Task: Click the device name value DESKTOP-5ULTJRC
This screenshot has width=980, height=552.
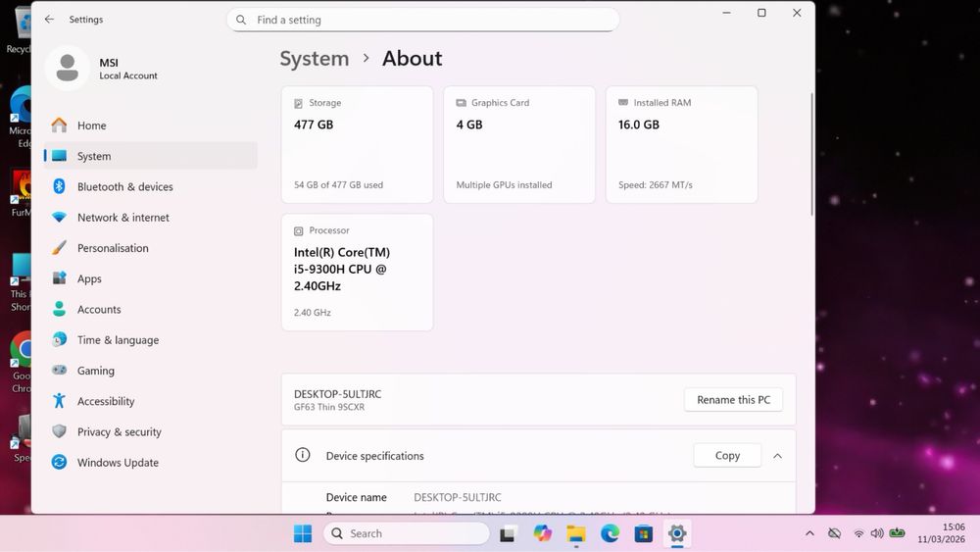Action: pos(458,497)
